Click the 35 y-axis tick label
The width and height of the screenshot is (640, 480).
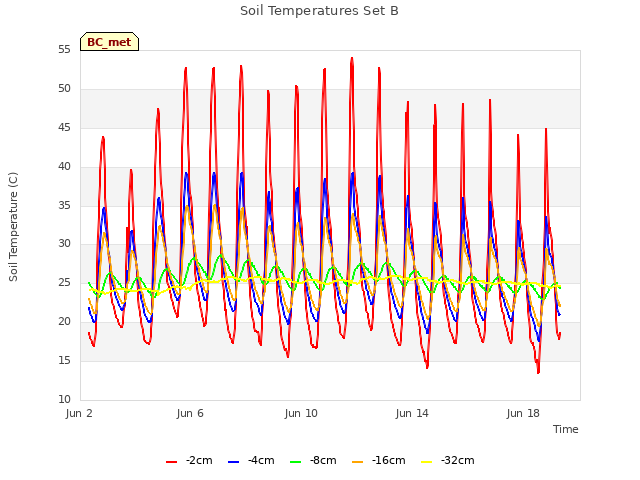pyautogui.click(x=64, y=205)
